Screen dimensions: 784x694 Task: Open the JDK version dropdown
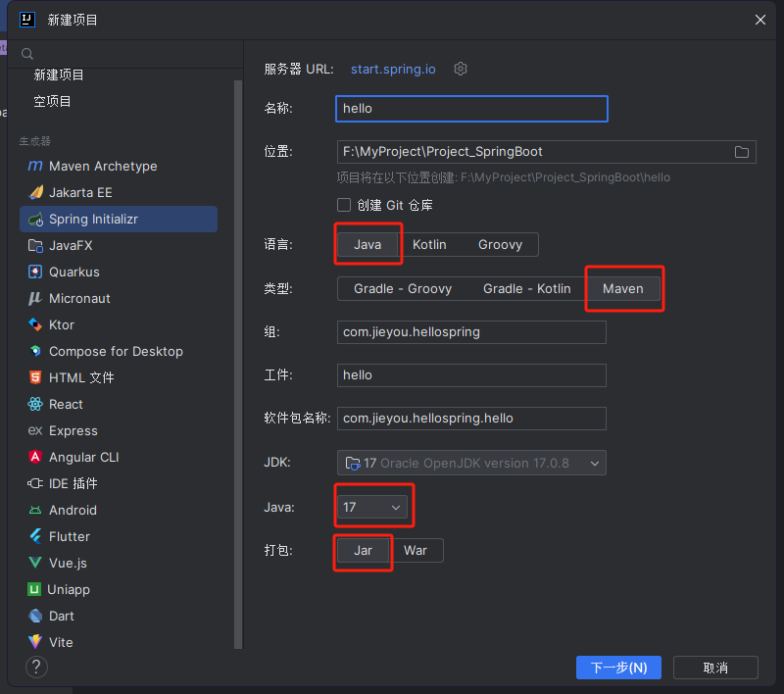pyautogui.click(x=471, y=463)
